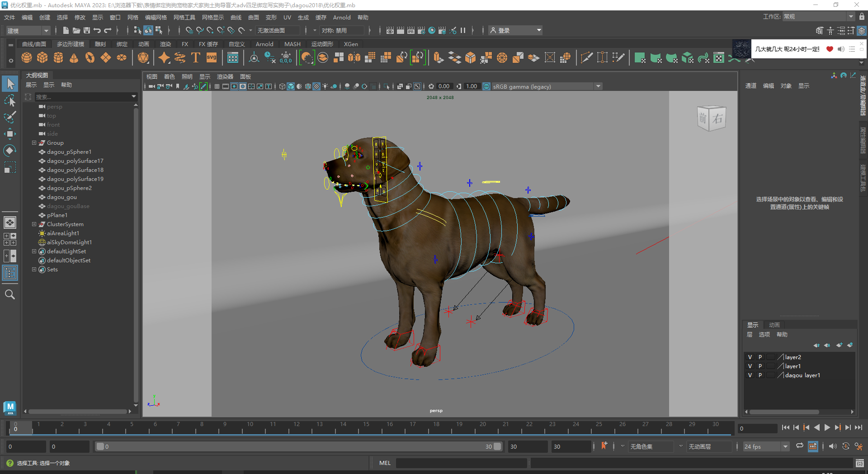Click the New scene icon
Screen dimensions: 868x474
(x=66, y=30)
